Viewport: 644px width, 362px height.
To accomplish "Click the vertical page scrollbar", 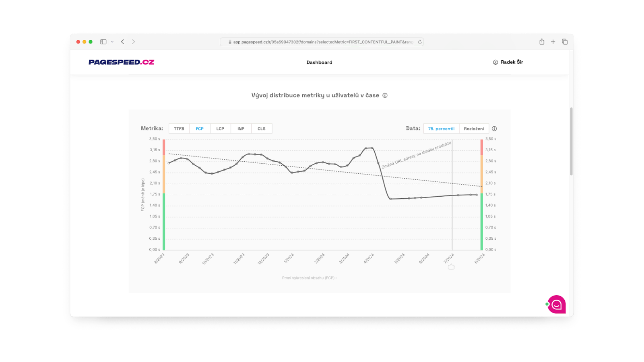I will 571,141.
